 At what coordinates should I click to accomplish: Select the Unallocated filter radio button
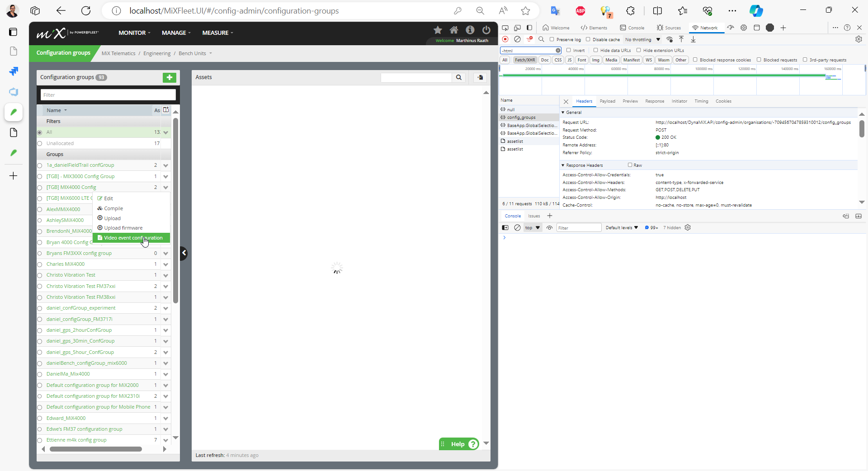tap(40, 144)
